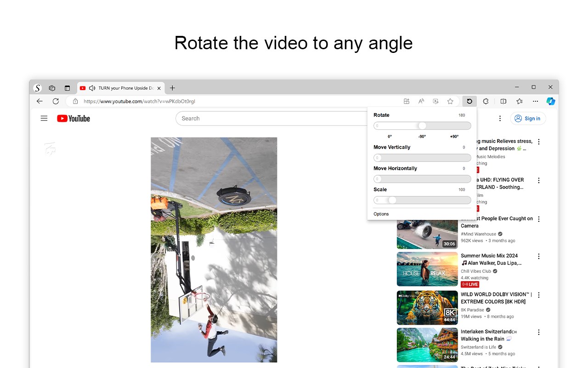Select the TURN your Phone Upside tab
Viewport: 588px width, 368px height.
[x=121, y=88]
